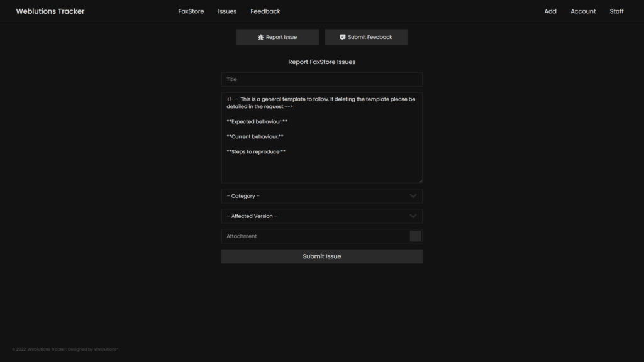Open the Feedback section
Screen dimensions: 644x362
(x=265, y=11)
